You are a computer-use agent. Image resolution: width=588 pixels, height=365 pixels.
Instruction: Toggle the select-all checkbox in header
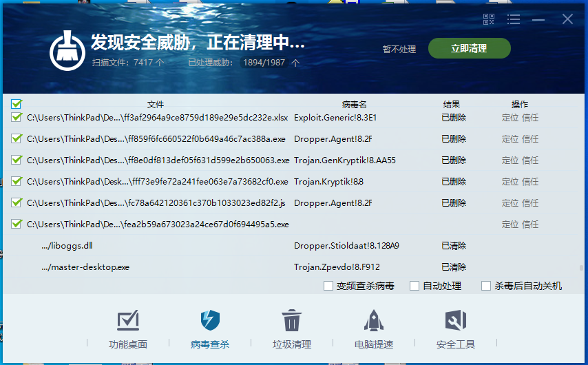pyautogui.click(x=17, y=104)
